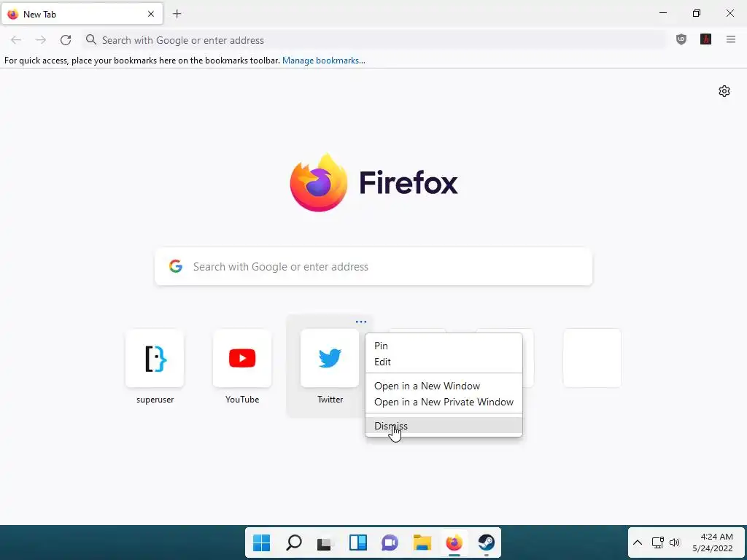Restore down the Firefox window

(697, 13)
